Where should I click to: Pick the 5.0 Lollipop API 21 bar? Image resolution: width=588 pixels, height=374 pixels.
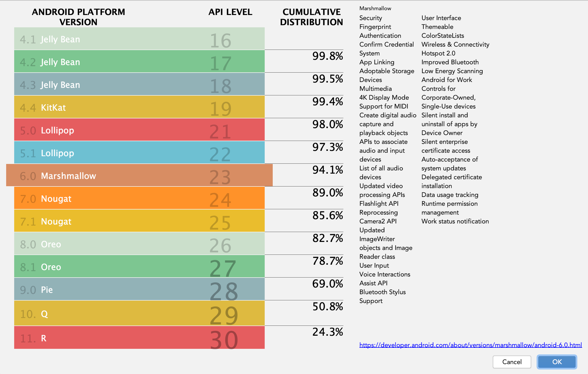coord(139,130)
